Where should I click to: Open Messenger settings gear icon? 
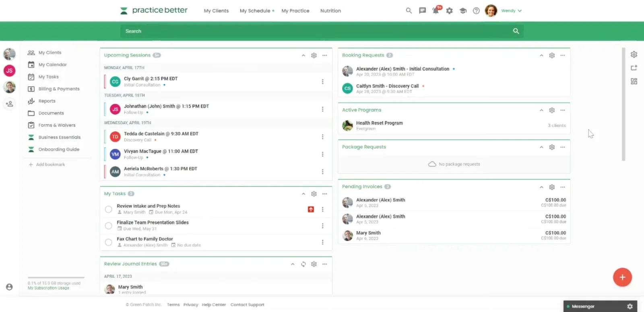click(630, 306)
